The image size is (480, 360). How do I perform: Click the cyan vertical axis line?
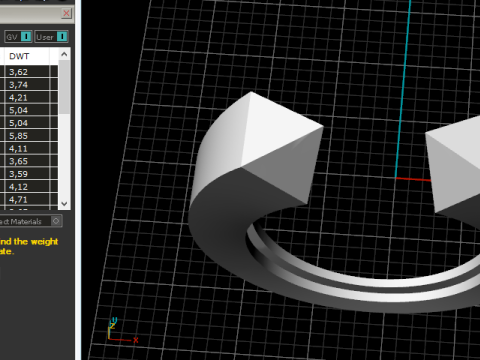(x=403, y=88)
